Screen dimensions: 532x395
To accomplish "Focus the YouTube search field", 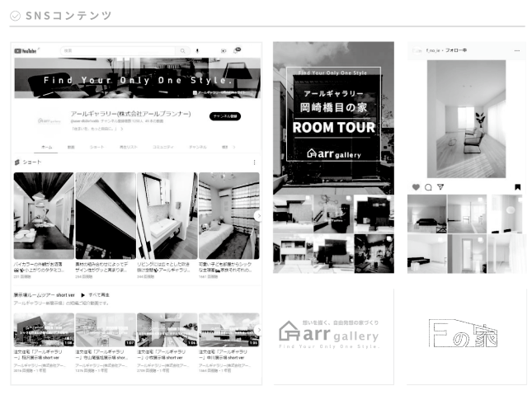I will click(118, 51).
